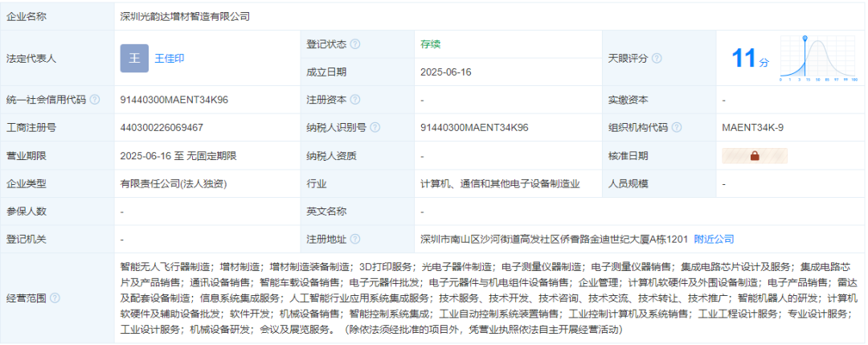Open the 王 avatar of the legal representative

pyautogui.click(x=134, y=58)
